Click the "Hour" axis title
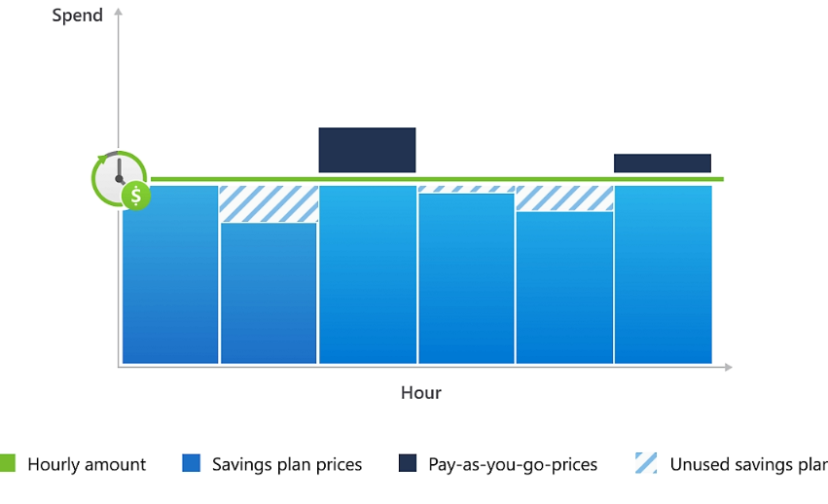828x504 pixels. click(421, 393)
